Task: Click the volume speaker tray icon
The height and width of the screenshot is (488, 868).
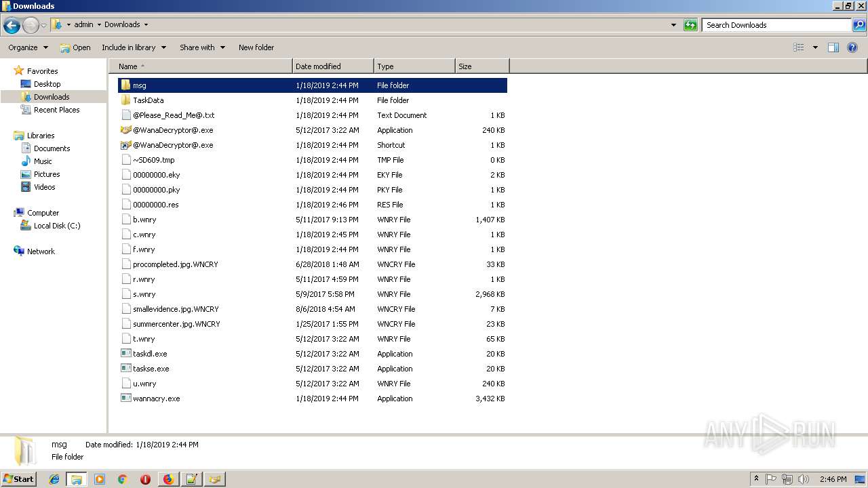Action: click(x=804, y=479)
